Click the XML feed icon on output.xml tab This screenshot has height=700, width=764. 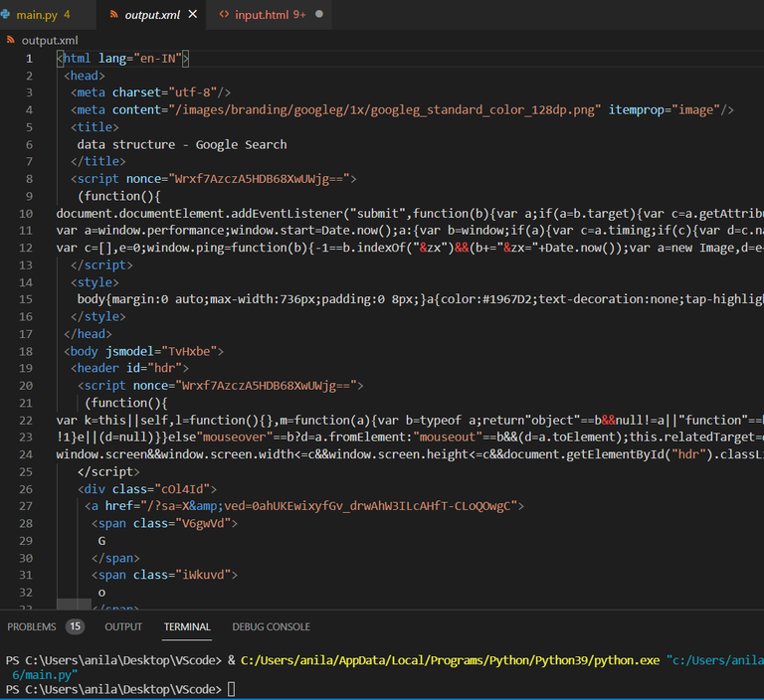click(x=114, y=15)
